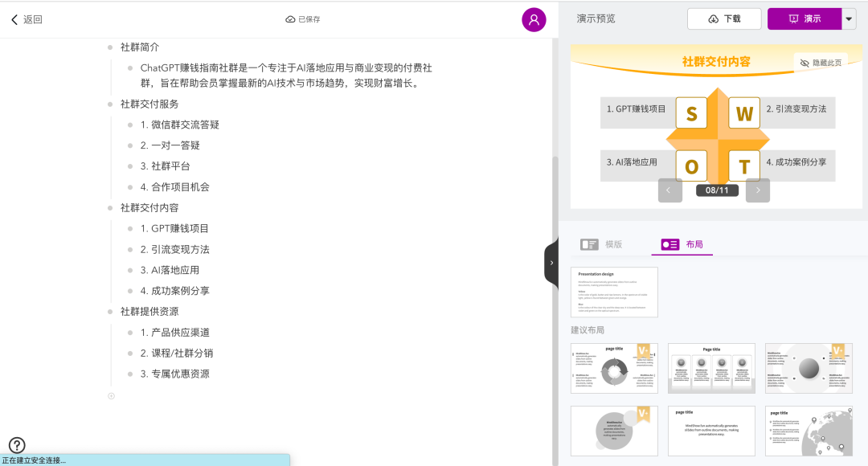Click the 返回 back label

pos(33,19)
